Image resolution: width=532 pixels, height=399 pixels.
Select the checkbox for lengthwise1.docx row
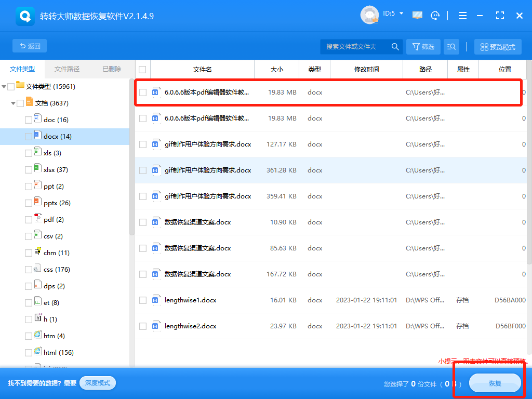click(x=142, y=300)
